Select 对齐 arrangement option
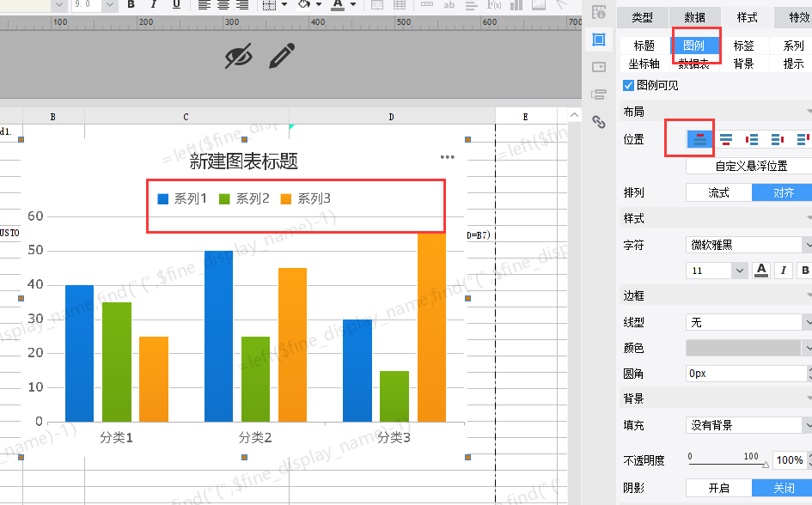 pyautogui.click(x=783, y=192)
